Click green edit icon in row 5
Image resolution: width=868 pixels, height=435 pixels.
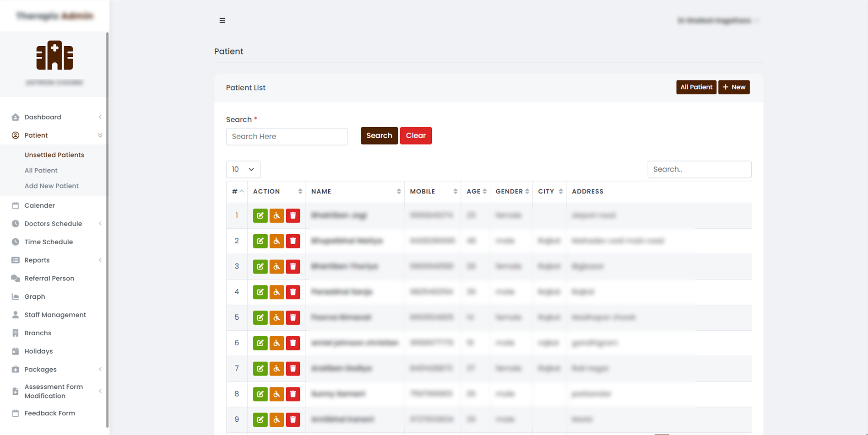(x=260, y=317)
